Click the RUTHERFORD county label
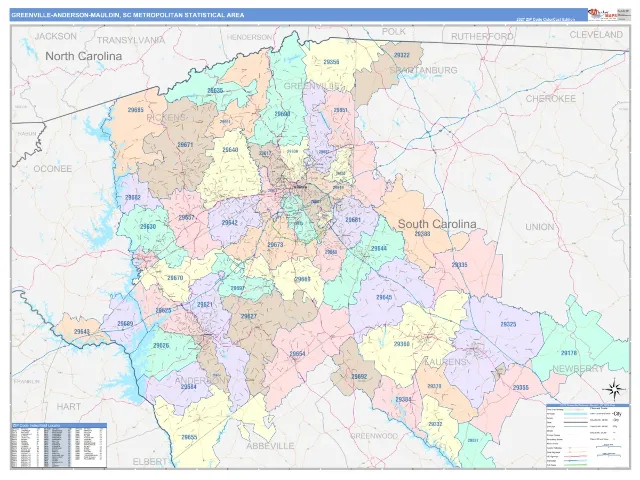The height and width of the screenshot is (480, 640). [x=482, y=36]
